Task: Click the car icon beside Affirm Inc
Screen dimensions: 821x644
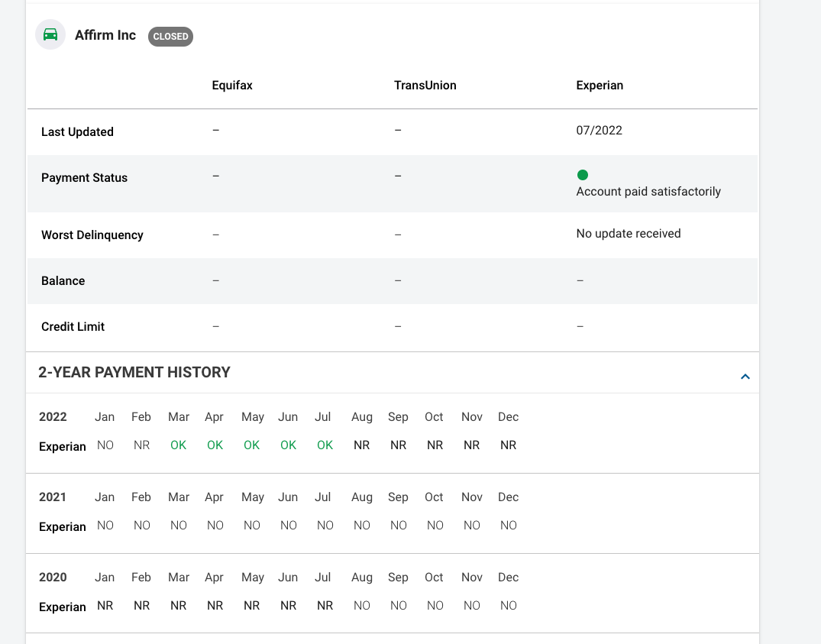Action: (x=50, y=34)
